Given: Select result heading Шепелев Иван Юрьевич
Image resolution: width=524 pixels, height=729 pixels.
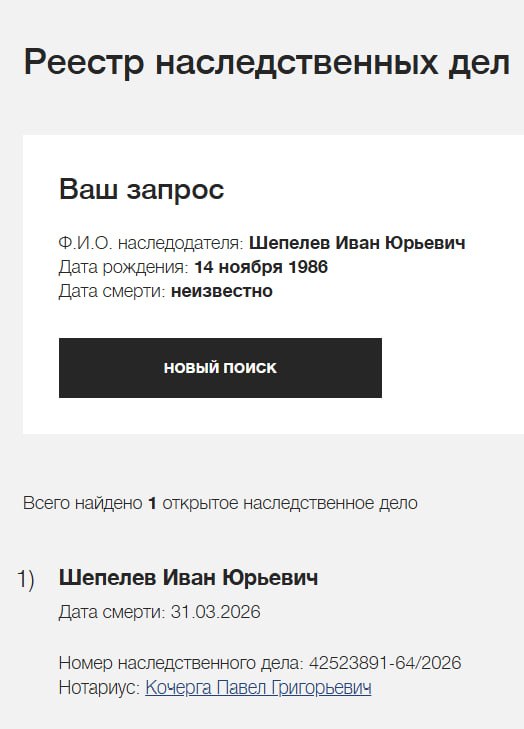Looking at the screenshot, I should [188, 577].
